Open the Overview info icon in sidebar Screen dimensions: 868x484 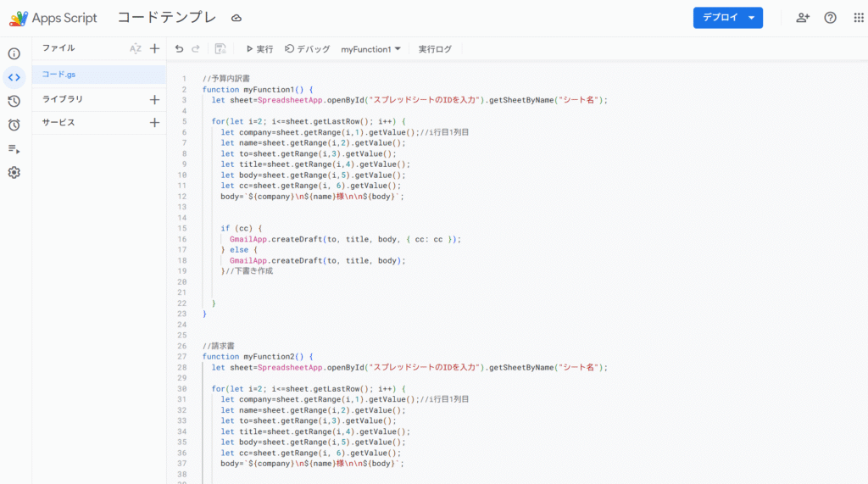[x=14, y=53]
